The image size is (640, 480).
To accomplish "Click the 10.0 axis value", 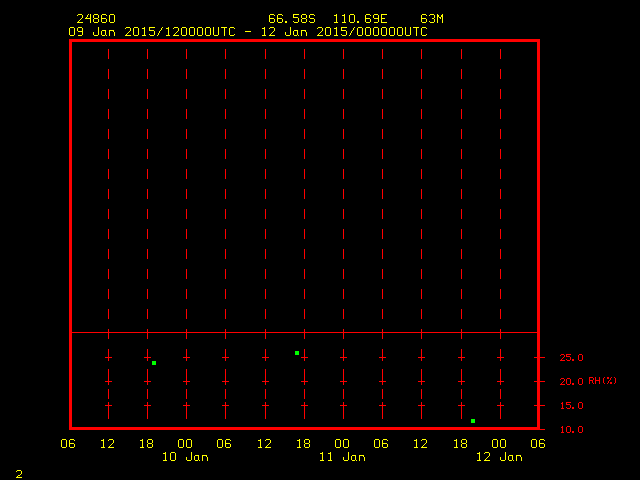I will pos(571,429).
